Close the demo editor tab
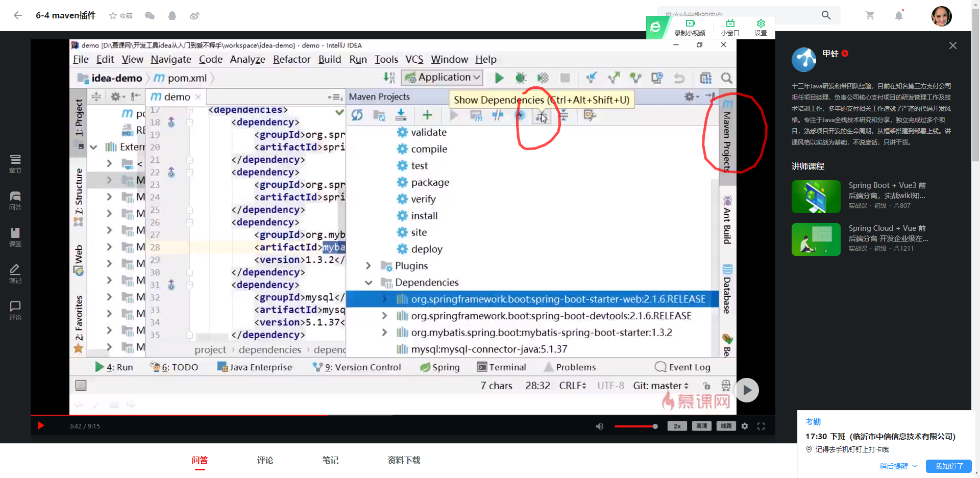 pos(198,97)
